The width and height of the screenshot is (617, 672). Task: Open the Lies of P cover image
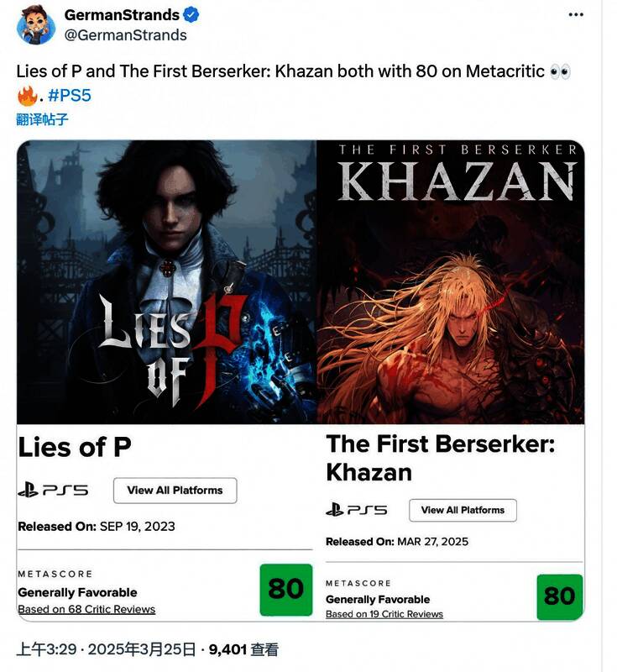pyautogui.click(x=166, y=282)
